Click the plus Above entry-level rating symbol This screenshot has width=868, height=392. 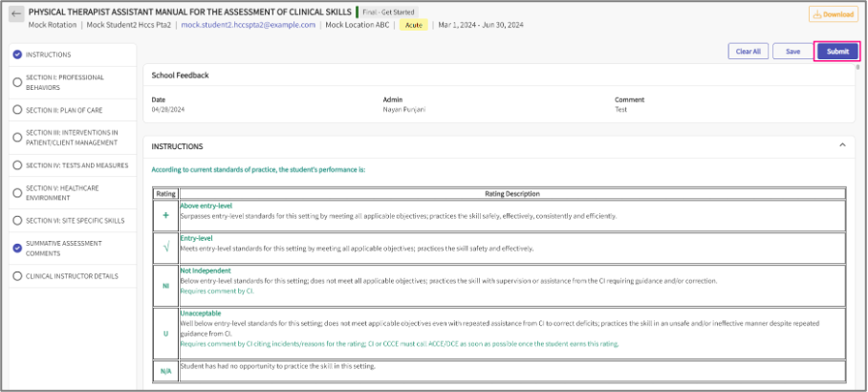[x=165, y=216]
